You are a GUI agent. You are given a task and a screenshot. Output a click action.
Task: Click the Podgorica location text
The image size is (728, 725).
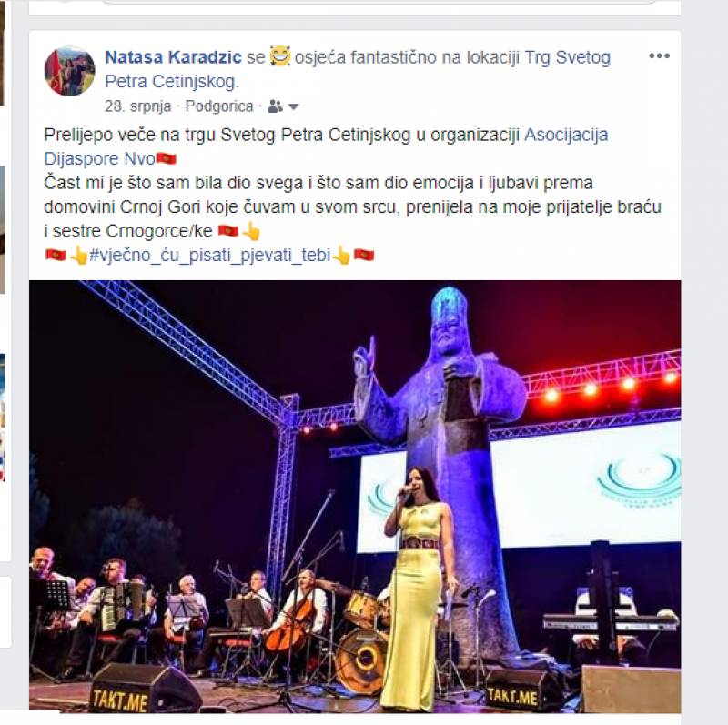click(219, 106)
